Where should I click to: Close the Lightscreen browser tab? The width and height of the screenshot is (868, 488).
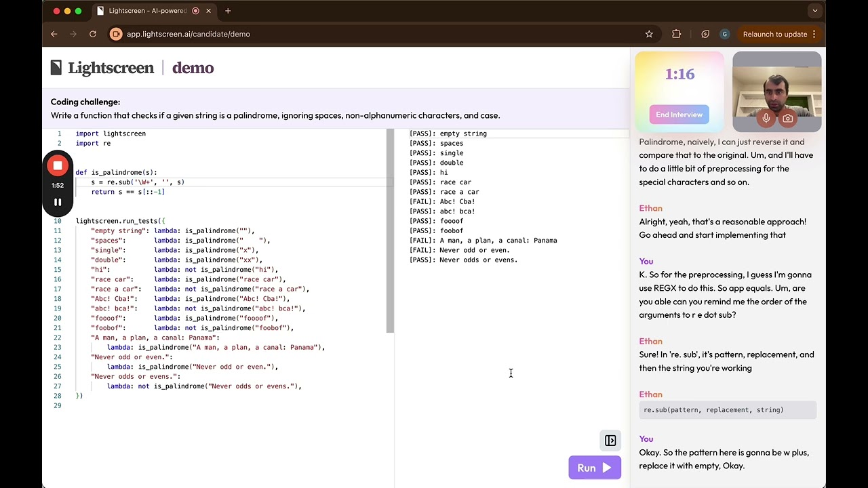coord(209,11)
